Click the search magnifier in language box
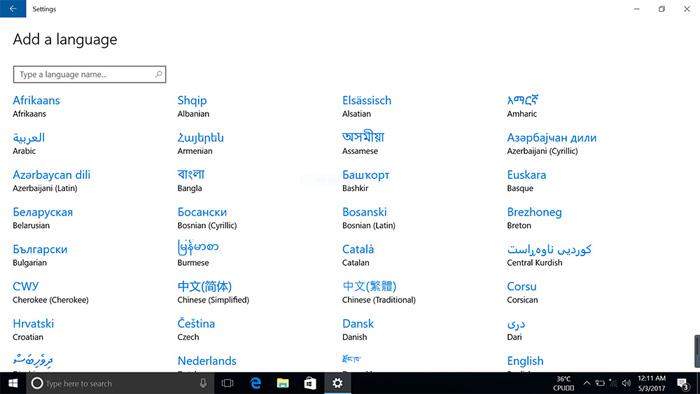700x394 pixels. tap(158, 74)
